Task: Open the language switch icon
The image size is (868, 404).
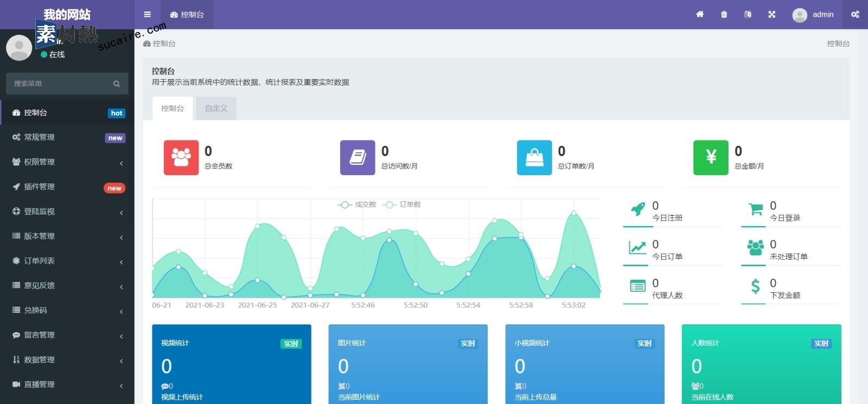Action: [x=748, y=15]
